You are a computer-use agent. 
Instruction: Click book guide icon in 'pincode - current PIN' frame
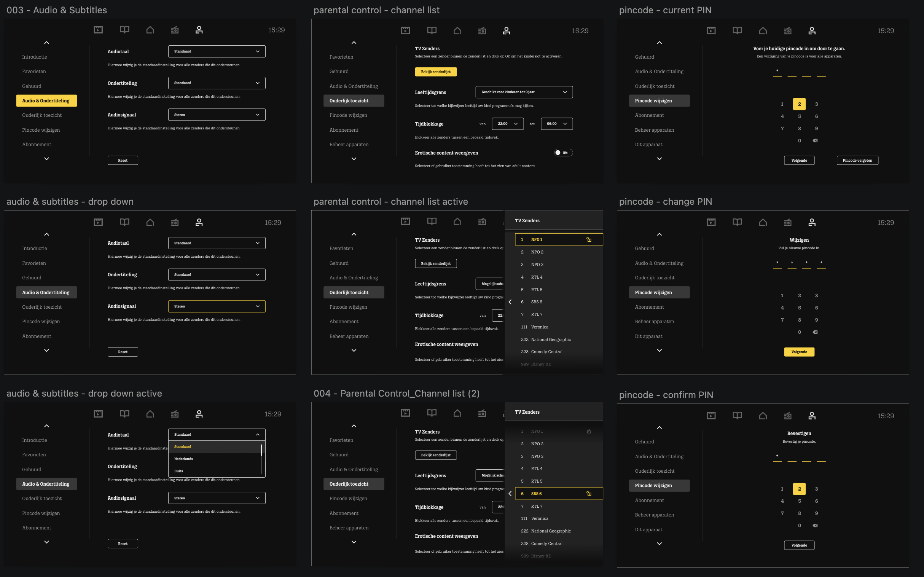(737, 30)
